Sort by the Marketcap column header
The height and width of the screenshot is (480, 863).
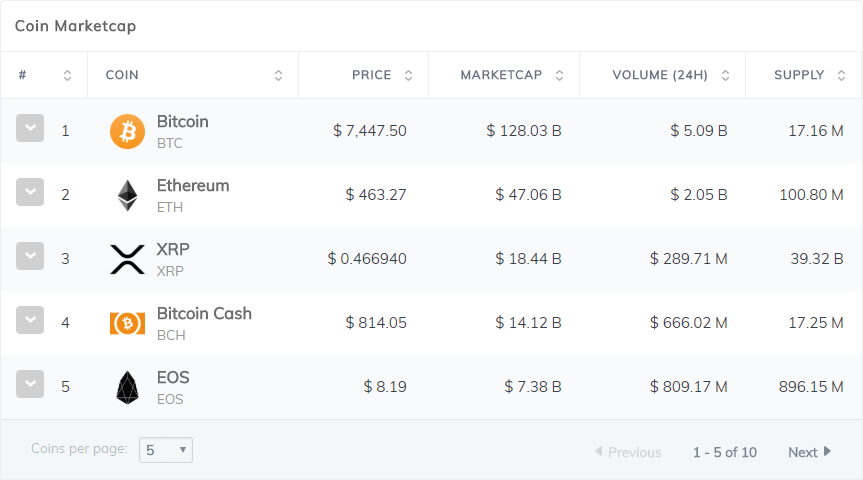[x=501, y=75]
